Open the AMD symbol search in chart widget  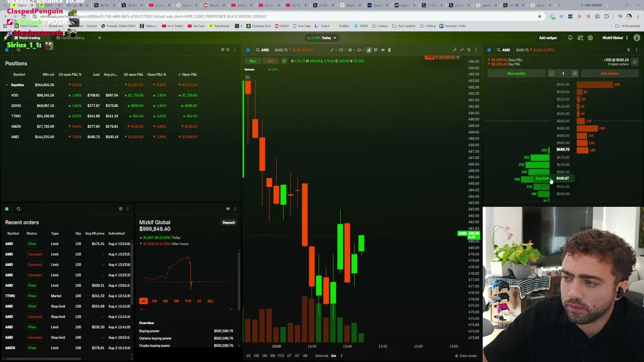point(262,50)
